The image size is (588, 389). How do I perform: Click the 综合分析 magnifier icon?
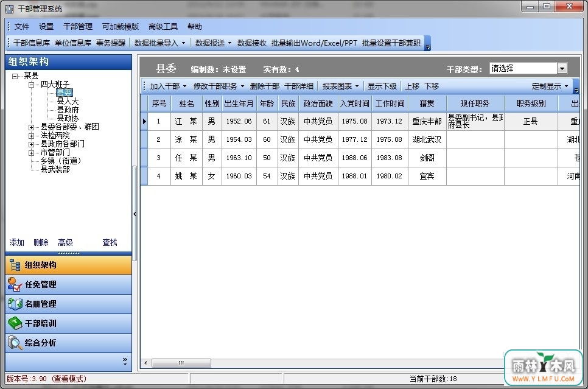15,343
